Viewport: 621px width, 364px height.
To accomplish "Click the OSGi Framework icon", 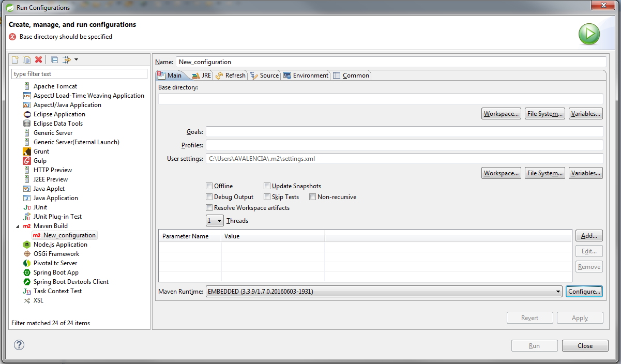I will (27, 254).
